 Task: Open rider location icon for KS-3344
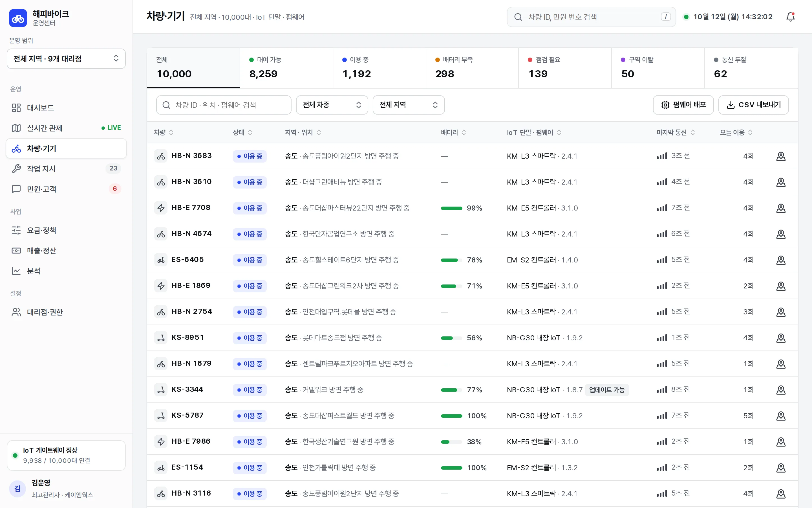(x=781, y=390)
